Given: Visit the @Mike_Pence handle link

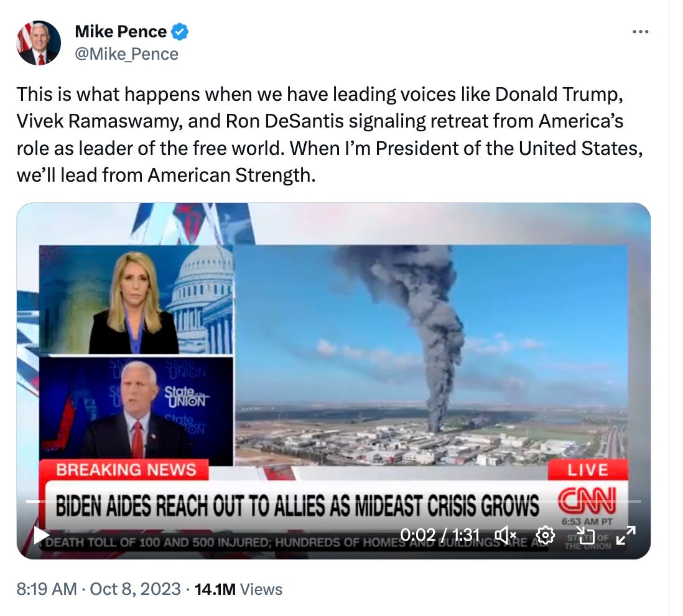Looking at the screenshot, I should [127, 54].
